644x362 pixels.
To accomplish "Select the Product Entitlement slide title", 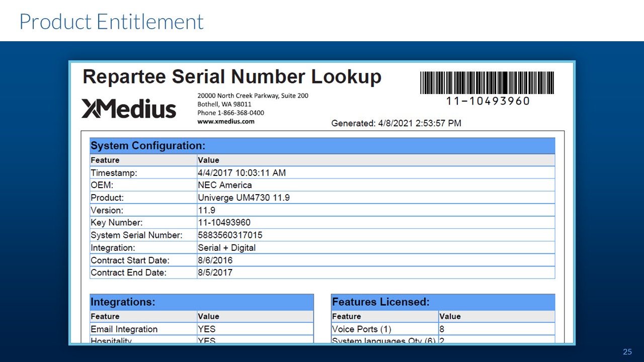I will [111, 22].
